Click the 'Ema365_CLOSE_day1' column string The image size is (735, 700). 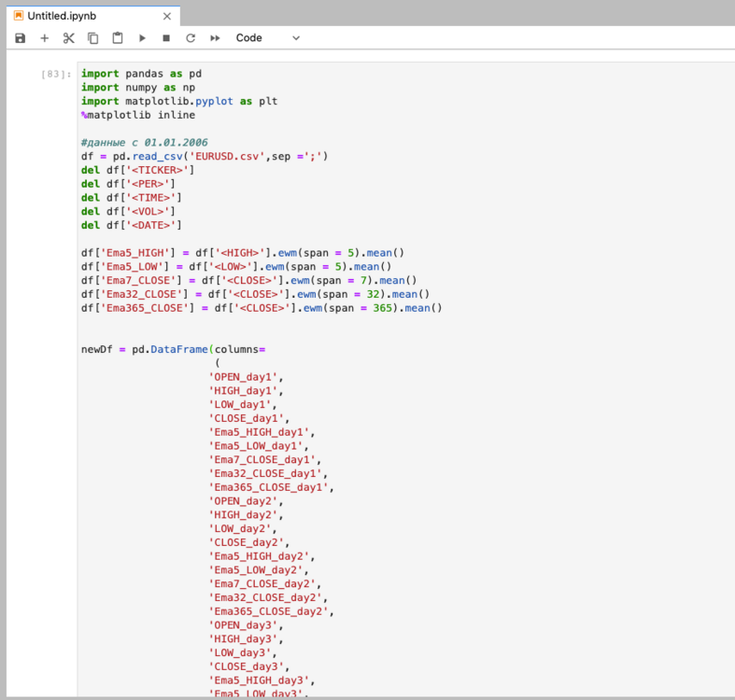click(269, 487)
